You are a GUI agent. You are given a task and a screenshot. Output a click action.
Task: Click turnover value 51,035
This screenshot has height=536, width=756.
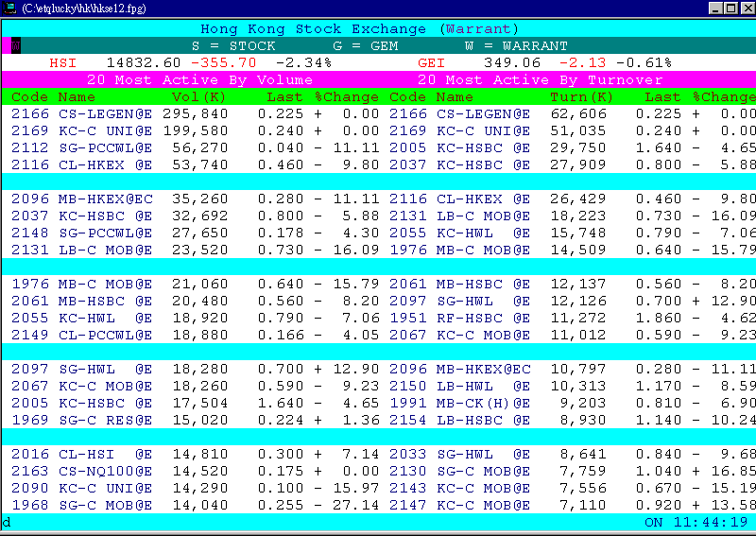pos(577,130)
